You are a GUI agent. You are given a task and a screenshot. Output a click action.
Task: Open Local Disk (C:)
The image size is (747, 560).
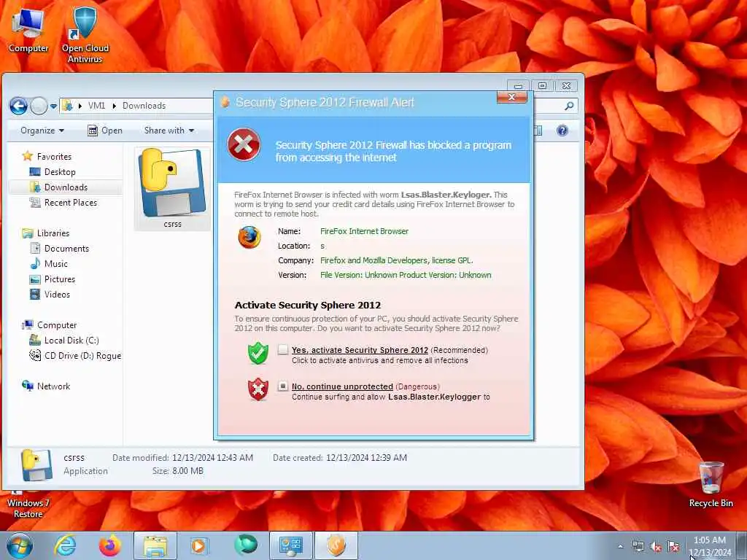(x=71, y=341)
